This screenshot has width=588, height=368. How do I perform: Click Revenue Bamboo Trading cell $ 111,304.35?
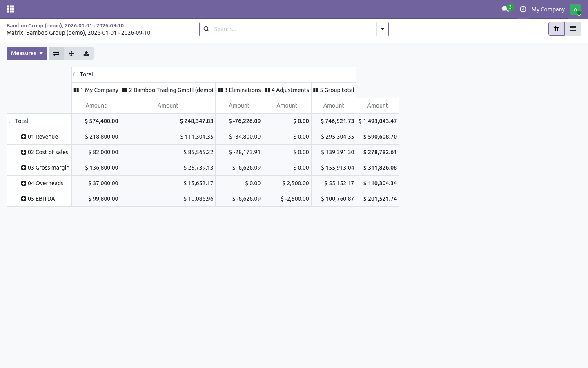pyautogui.click(x=168, y=137)
